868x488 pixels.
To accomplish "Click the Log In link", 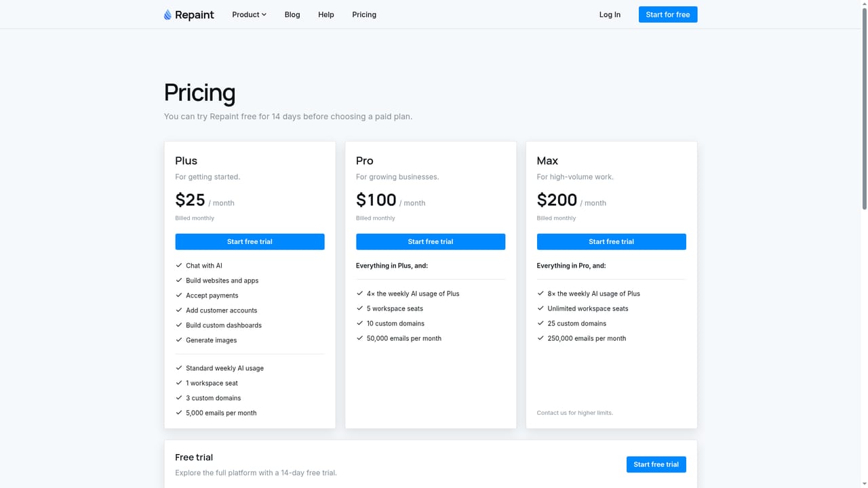I will [610, 14].
